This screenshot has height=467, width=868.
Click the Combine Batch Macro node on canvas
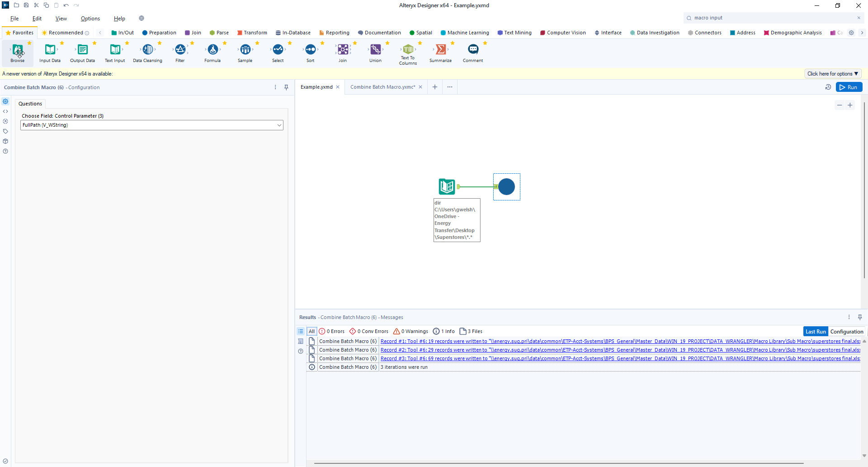[506, 187]
